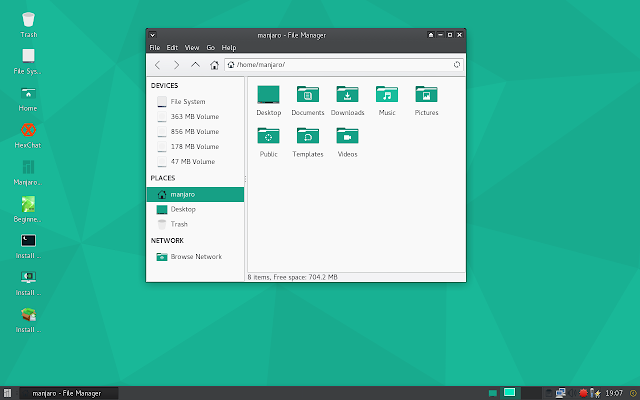Click the home folder toolbar icon
The width and height of the screenshot is (640, 400).
[x=214, y=65]
